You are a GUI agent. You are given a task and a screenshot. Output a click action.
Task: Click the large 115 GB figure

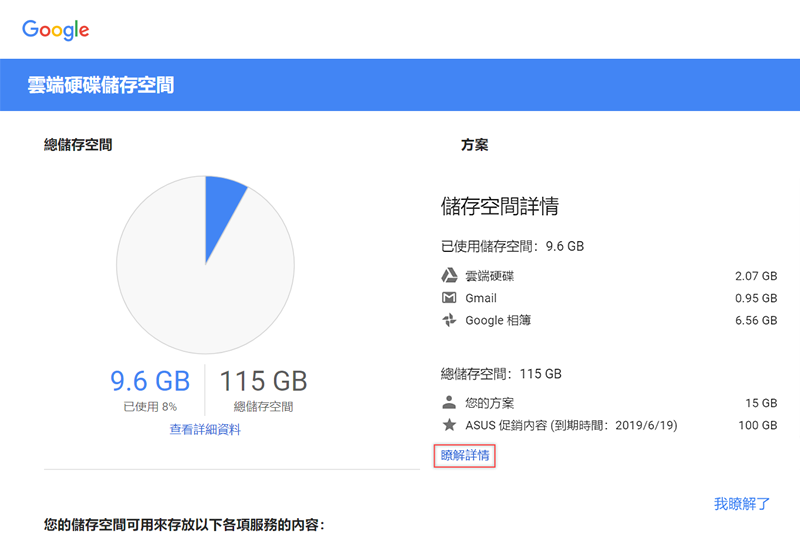[x=263, y=381]
